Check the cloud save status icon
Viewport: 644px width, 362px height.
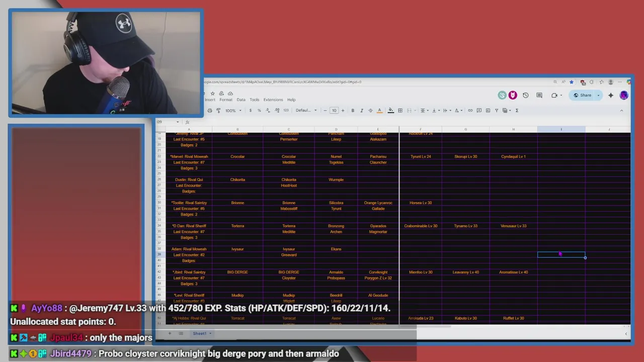click(x=230, y=94)
